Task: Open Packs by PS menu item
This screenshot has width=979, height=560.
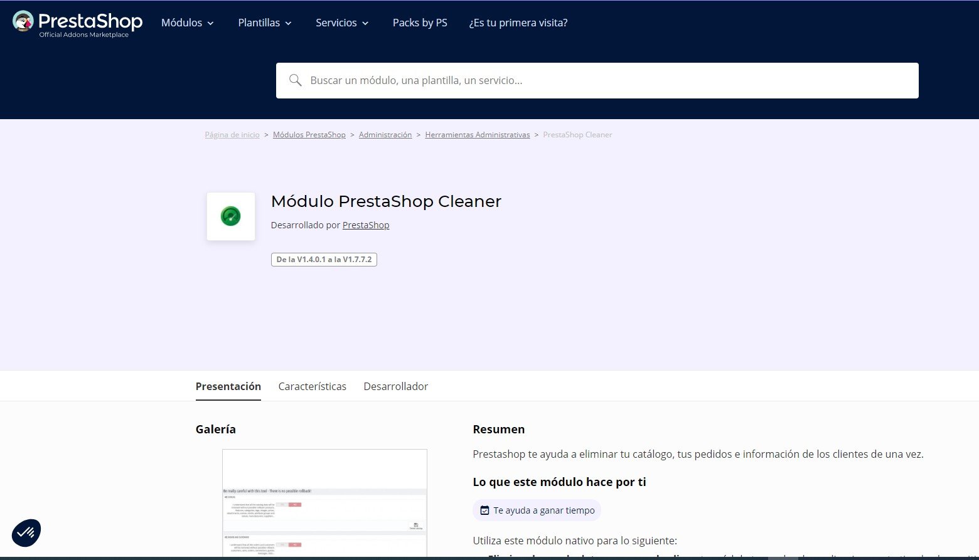Action: (x=420, y=23)
